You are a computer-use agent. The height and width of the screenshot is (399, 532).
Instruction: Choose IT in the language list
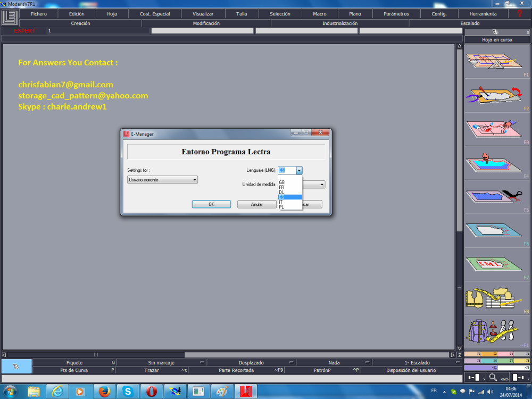[x=290, y=202]
